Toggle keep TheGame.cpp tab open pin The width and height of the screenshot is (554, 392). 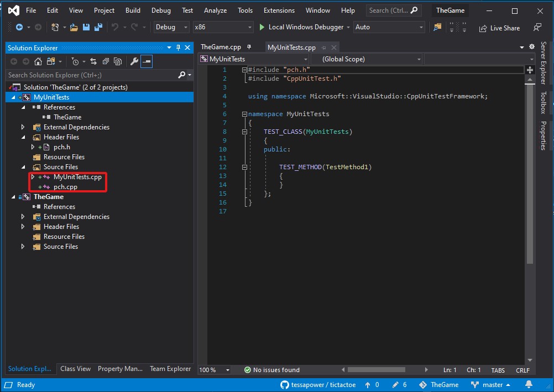coord(248,48)
